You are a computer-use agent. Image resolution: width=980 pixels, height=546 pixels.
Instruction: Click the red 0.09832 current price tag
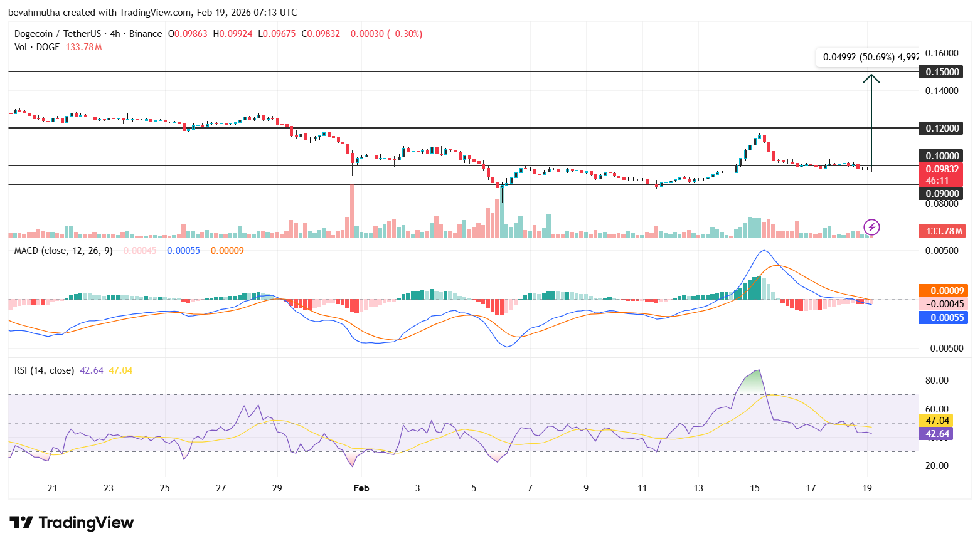pyautogui.click(x=943, y=169)
